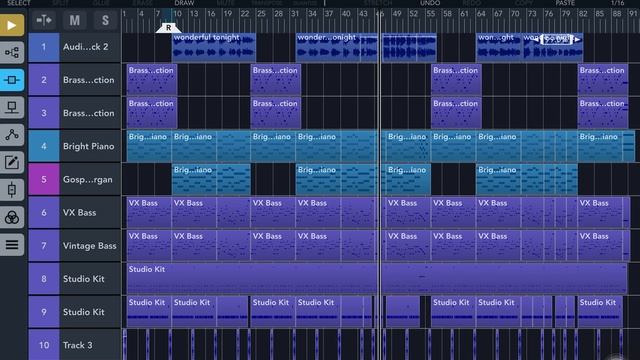
Task: Open the 1/16 grid value selector
Action: (618, 3)
